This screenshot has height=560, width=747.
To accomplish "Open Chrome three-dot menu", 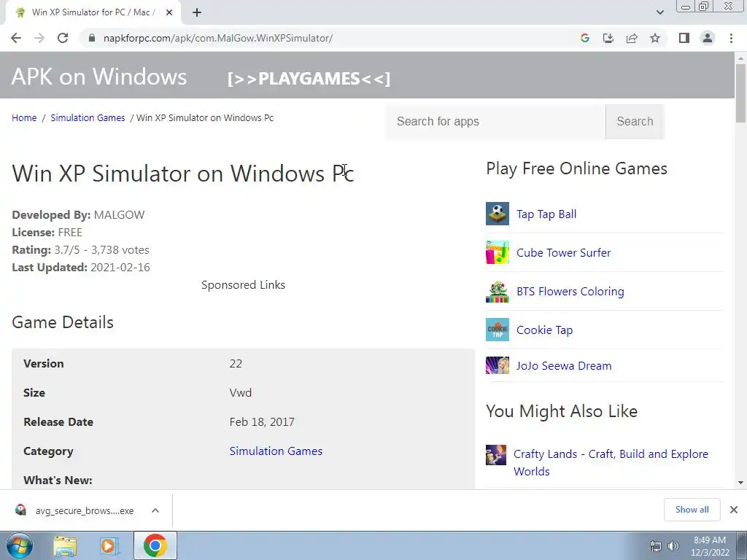I will tap(731, 38).
